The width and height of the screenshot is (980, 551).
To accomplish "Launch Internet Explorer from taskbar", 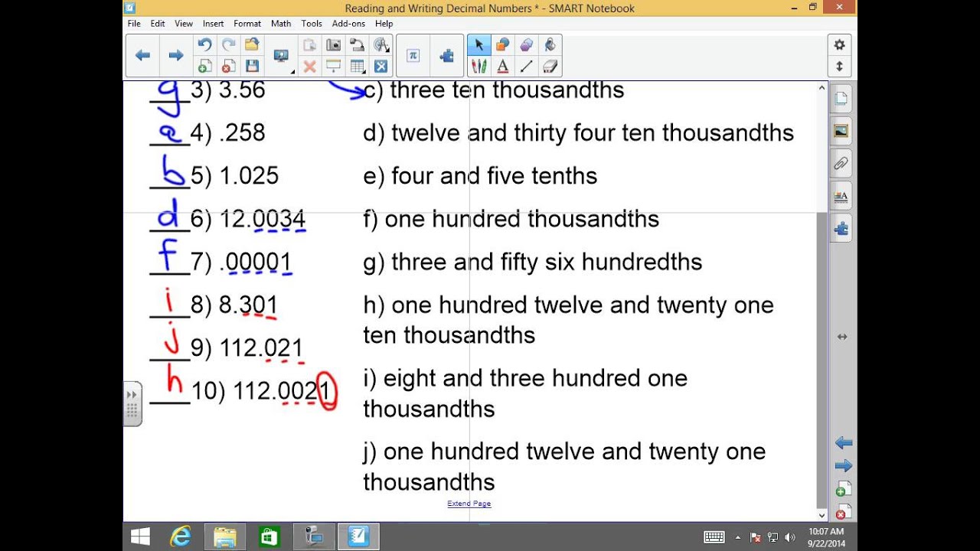I will point(181,536).
